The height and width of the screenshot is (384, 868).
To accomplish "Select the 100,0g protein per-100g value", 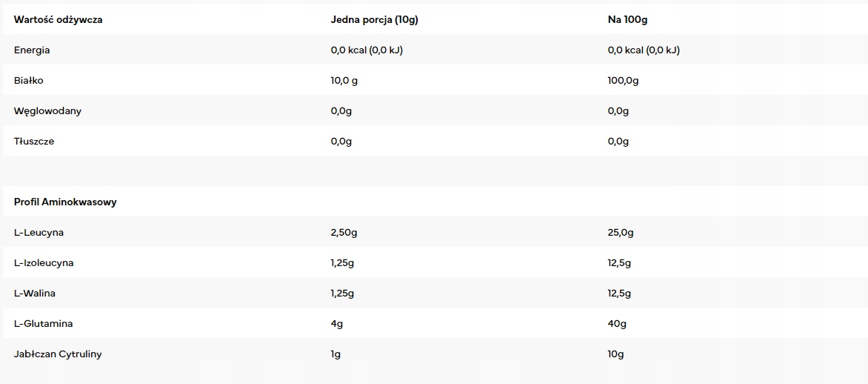I will [623, 81].
